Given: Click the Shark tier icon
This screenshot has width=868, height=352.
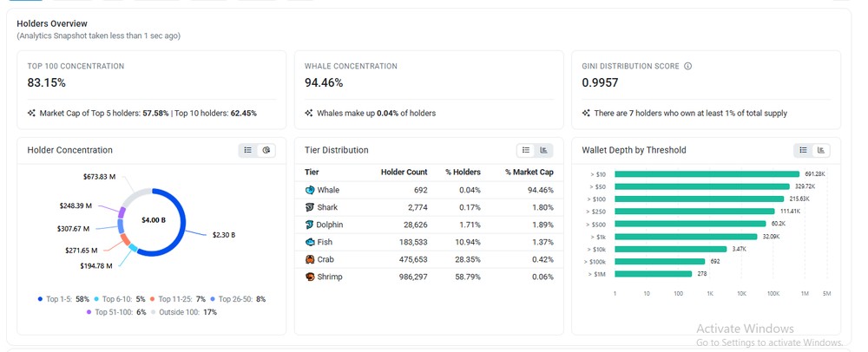Looking at the screenshot, I should [310, 207].
